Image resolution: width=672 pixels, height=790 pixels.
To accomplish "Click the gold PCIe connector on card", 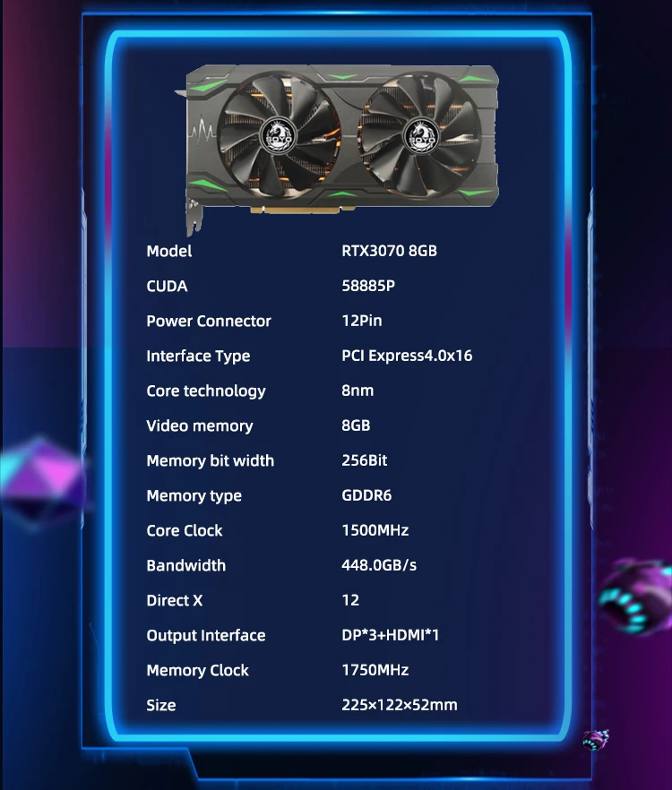I will click(303, 210).
